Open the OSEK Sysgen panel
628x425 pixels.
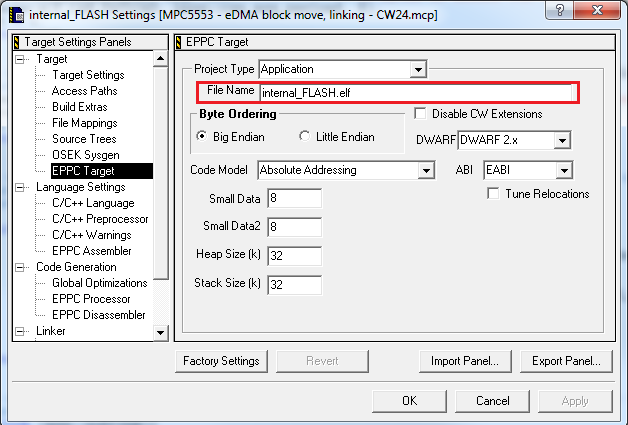tap(86, 155)
